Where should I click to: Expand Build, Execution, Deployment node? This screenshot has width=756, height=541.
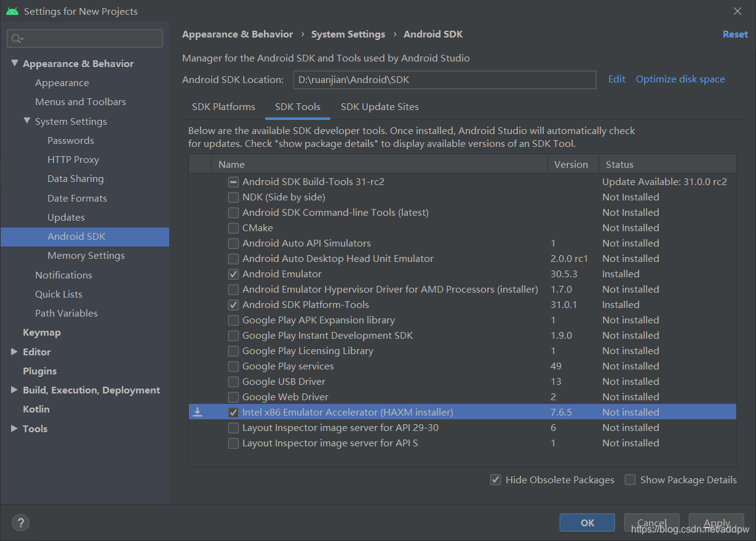click(14, 390)
